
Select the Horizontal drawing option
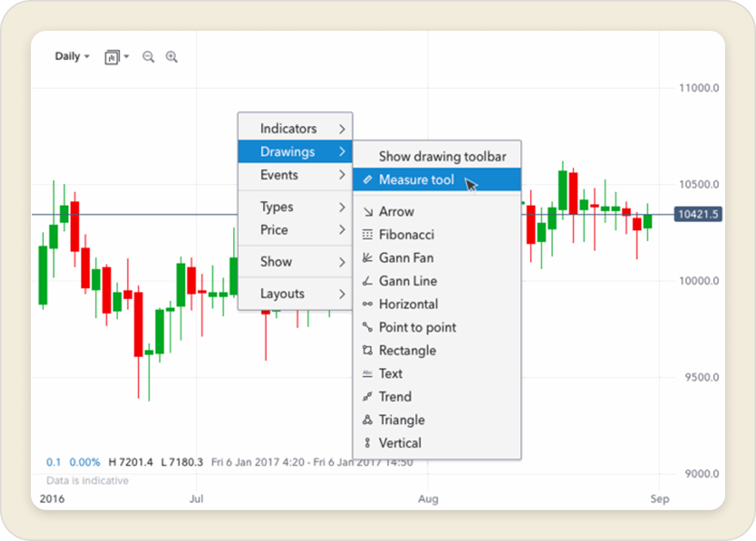point(437,304)
